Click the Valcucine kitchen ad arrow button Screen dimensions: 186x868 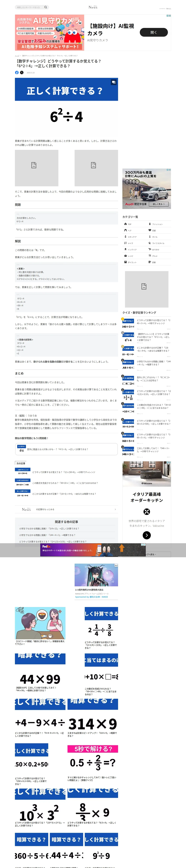pos(146,535)
